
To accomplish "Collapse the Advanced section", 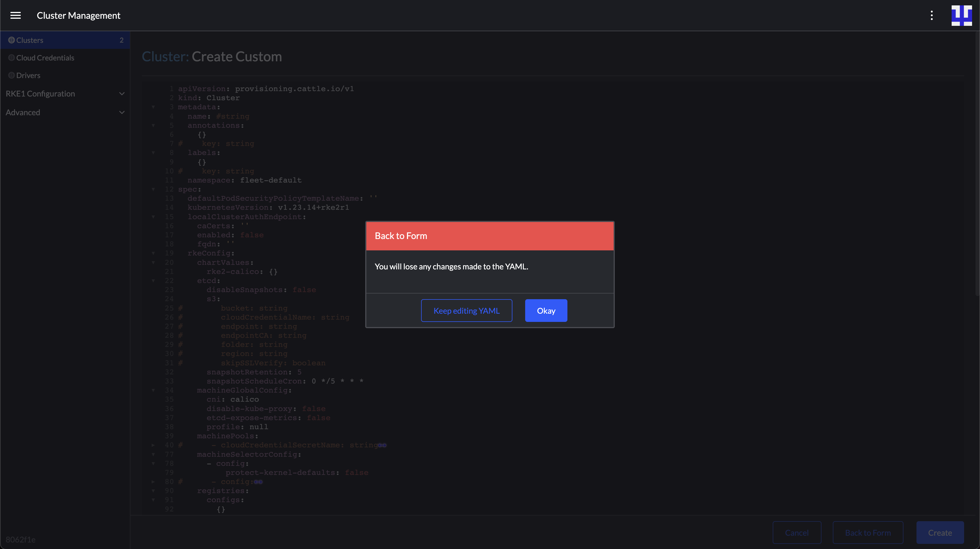I will 121,112.
